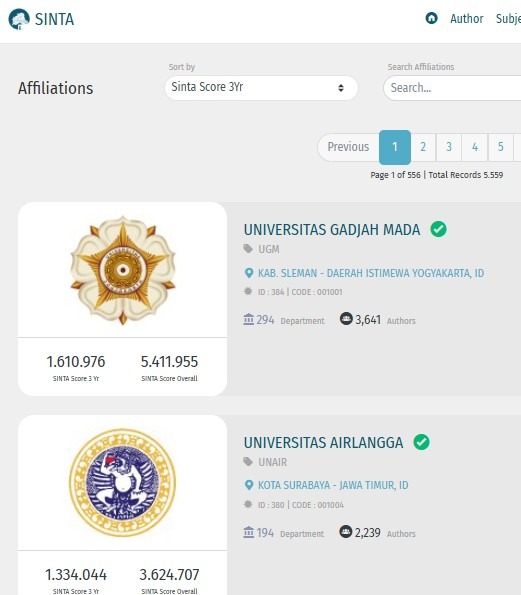Screen dimensions: 521x595
Task: Open the home icon in navbar
Action: (x=431, y=18)
